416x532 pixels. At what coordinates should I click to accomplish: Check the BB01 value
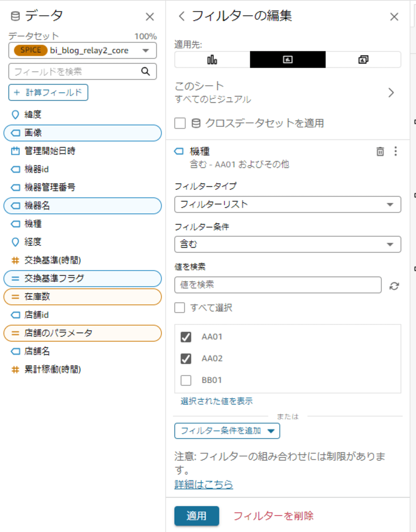point(186,380)
